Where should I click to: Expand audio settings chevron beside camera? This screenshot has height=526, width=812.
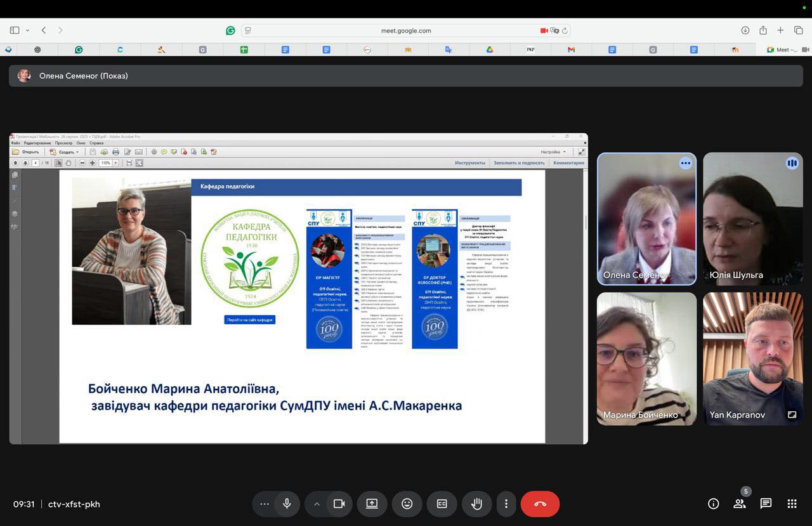(317, 504)
